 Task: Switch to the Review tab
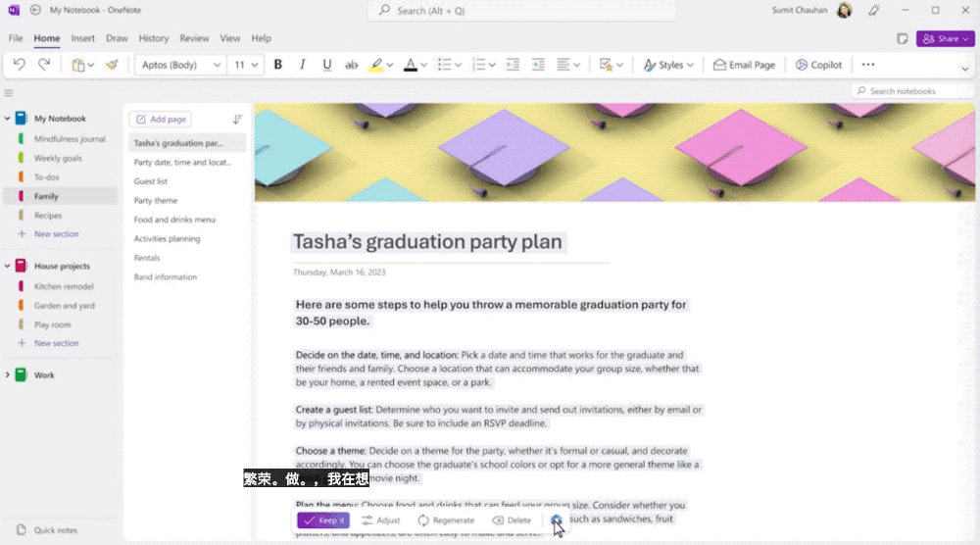point(194,38)
